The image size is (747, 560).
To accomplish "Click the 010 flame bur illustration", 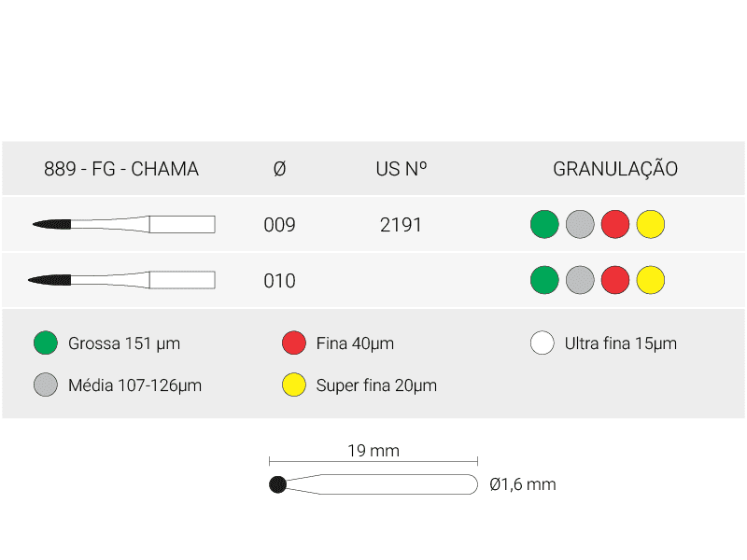I will coord(121,280).
